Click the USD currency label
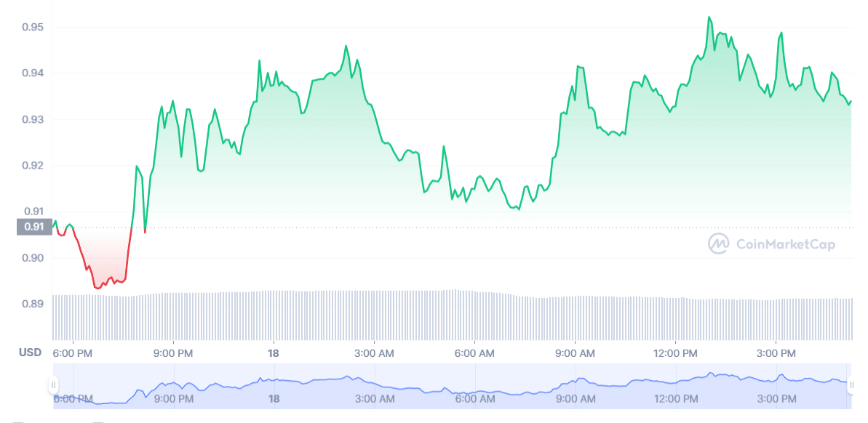The image size is (868, 423). tap(30, 352)
